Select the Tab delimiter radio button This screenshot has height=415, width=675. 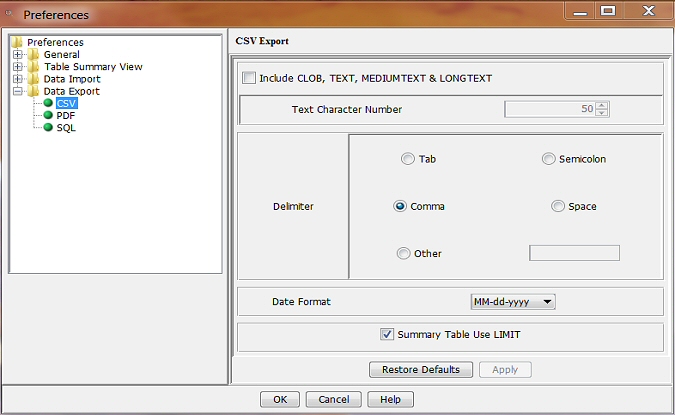[x=407, y=159]
